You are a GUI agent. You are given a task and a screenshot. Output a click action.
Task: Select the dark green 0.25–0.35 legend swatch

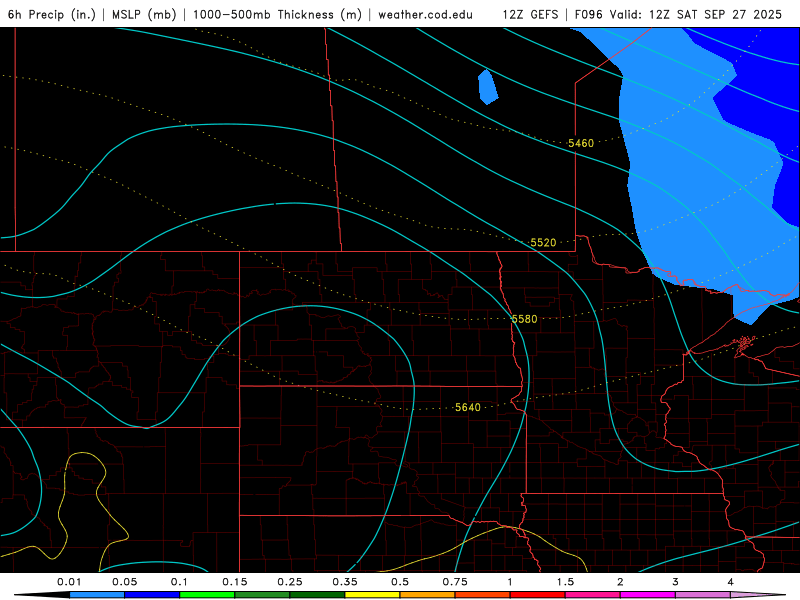pos(317,595)
